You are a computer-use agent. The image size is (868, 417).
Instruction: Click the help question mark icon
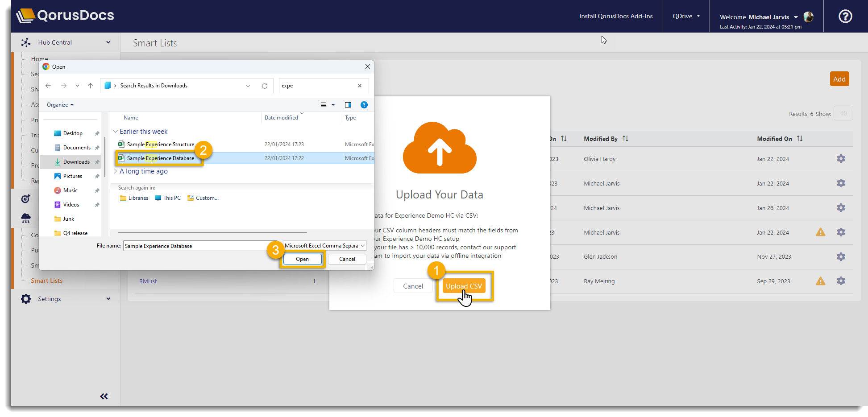point(845,17)
